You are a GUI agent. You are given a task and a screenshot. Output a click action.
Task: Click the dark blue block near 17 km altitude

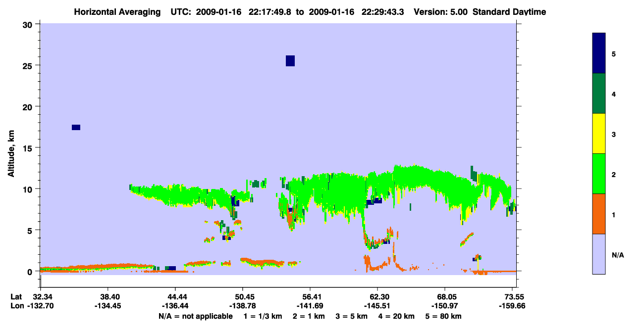point(76,127)
